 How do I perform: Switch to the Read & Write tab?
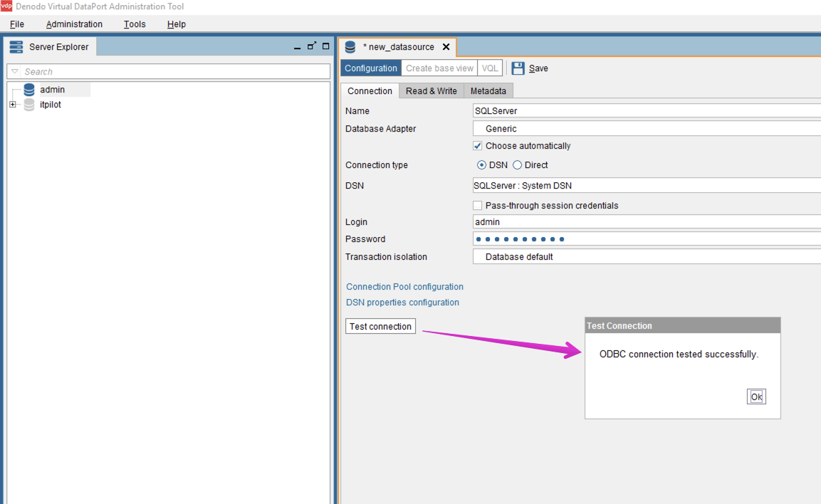pos(432,90)
